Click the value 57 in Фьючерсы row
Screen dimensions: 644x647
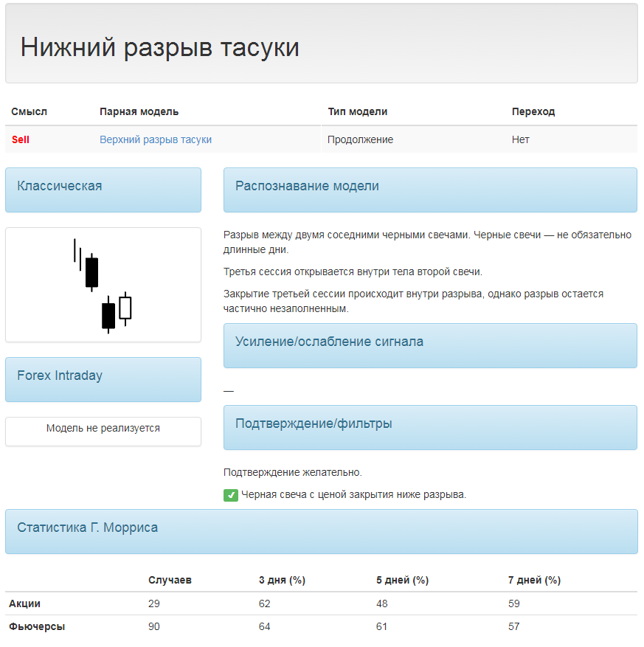pyautogui.click(x=514, y=626)
